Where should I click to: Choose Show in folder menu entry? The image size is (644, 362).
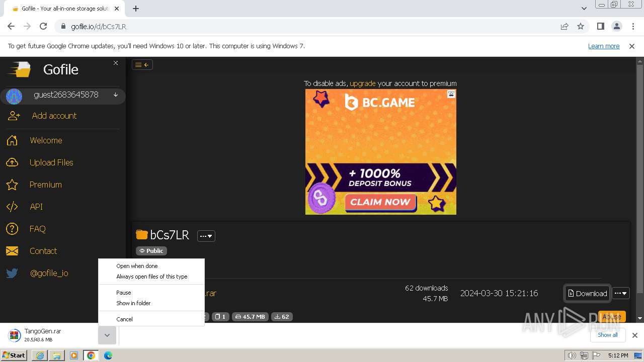click(x=151, y=303)
